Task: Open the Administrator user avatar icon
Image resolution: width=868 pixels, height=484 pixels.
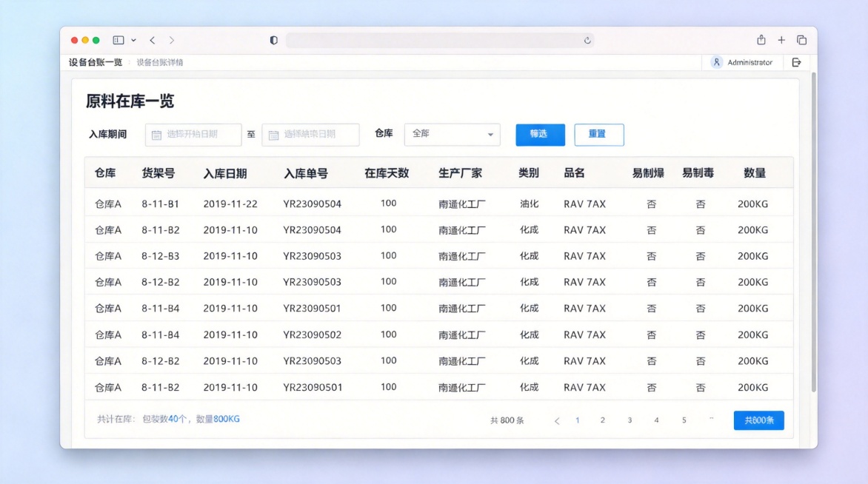Action: coord(716,62)
